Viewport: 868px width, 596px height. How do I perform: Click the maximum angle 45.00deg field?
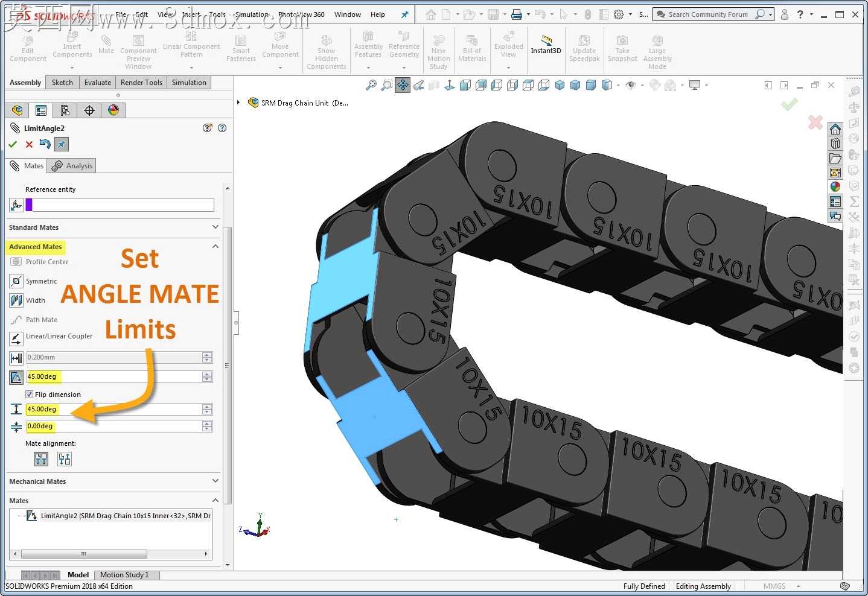pyautogui.click(x=114, y=410)
